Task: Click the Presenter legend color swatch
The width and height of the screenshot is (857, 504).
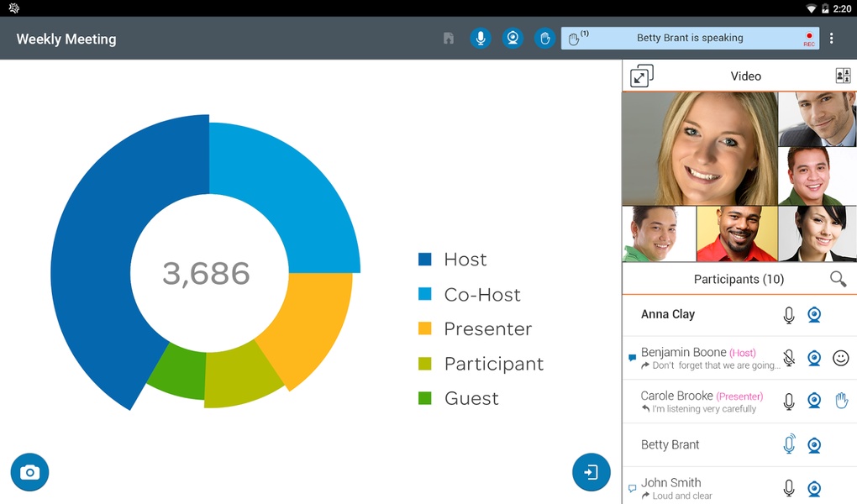Action: (x=424, y=328)
